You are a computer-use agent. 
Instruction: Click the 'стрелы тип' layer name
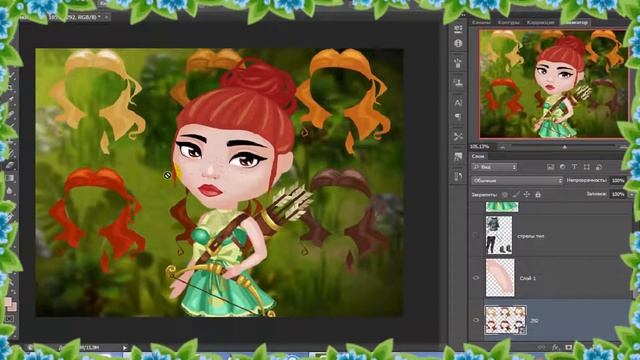[531, 236]
